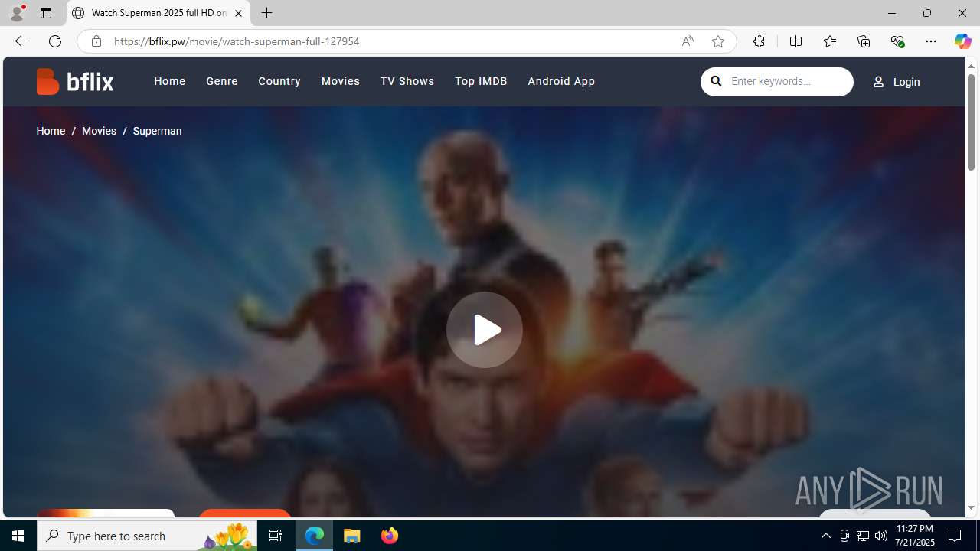The image size is (980, 551).
Task: Click the address bar URL
Action: (x=237, y=41)
